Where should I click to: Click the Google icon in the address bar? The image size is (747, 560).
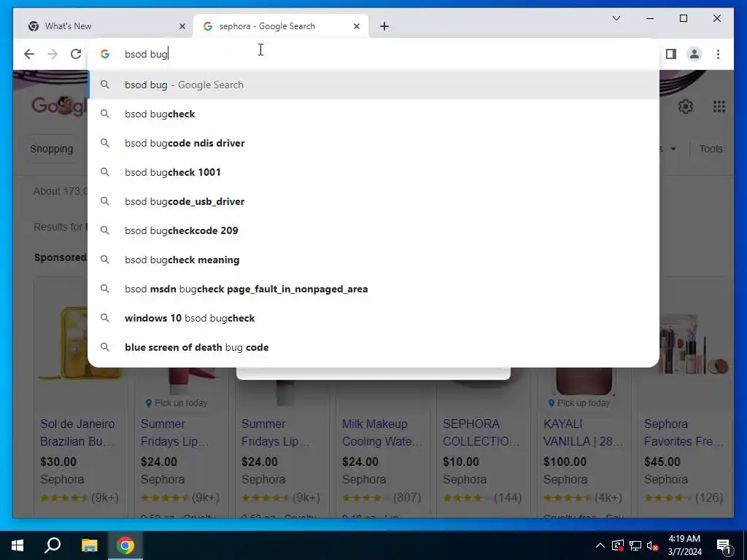tap(105, 54)
